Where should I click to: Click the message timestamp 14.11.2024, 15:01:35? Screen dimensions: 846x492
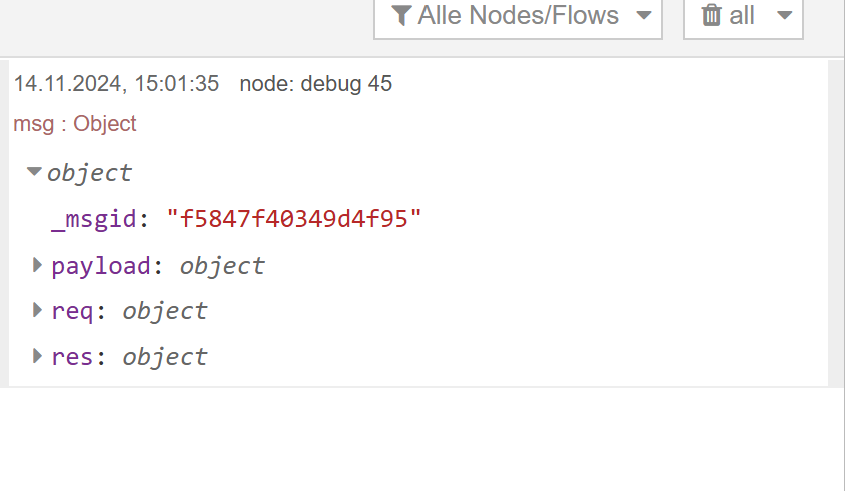(116, 84)
